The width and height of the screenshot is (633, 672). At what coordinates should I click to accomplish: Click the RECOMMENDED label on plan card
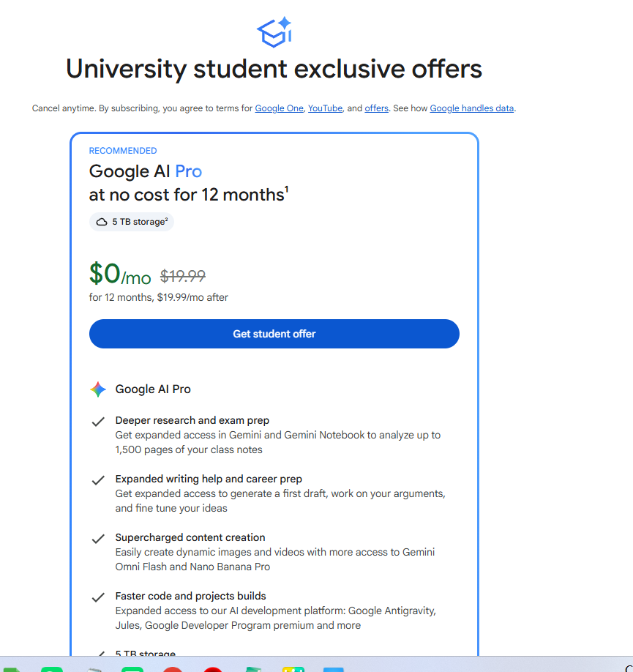click(123, 151)
